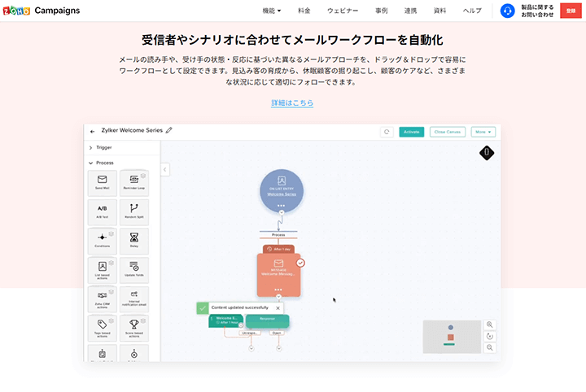Click the 製品に関するお問い合わせ link
This screenshot has width=586, height=392.
pyautogui.click(x=537, y=11)
